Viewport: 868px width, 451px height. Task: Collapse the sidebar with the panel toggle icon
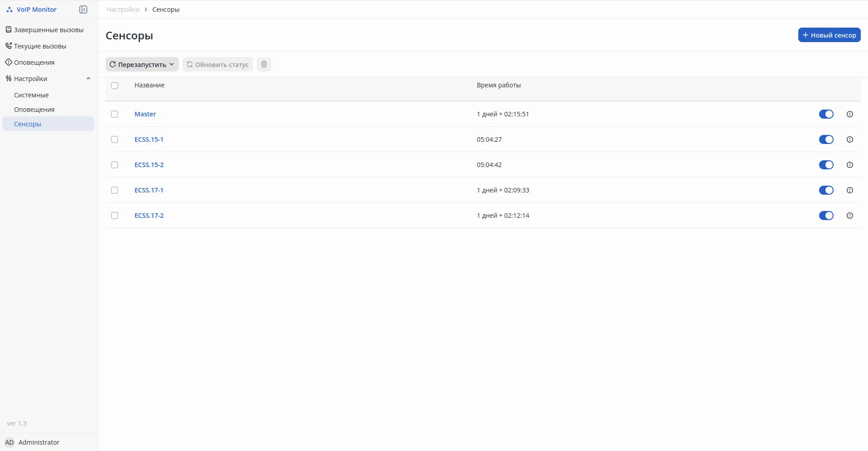83,9
